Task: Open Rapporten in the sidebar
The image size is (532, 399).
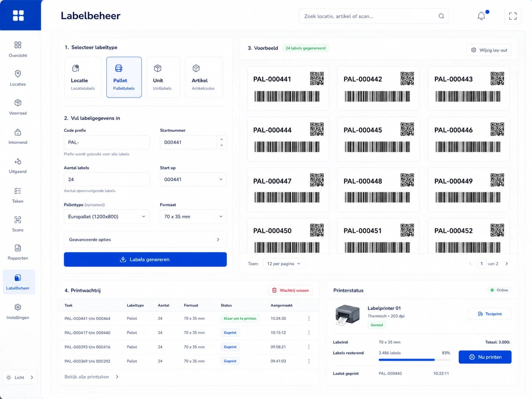Action: coord(18,252)
